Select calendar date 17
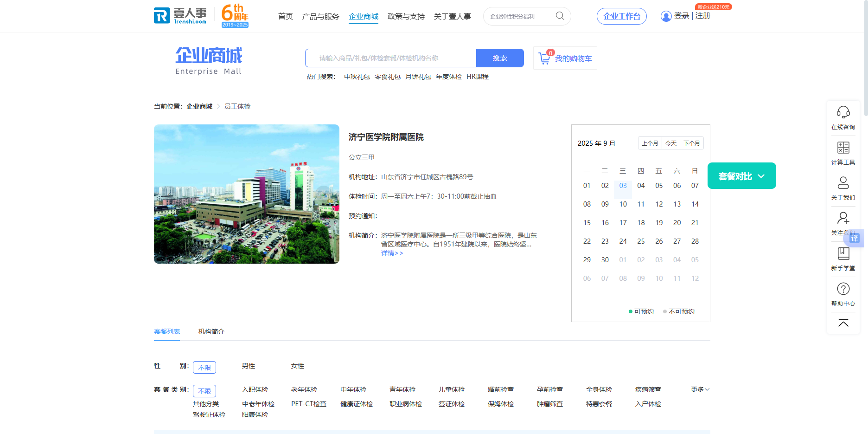Viewport: 868px width, 434px height. tap(623, 223)
